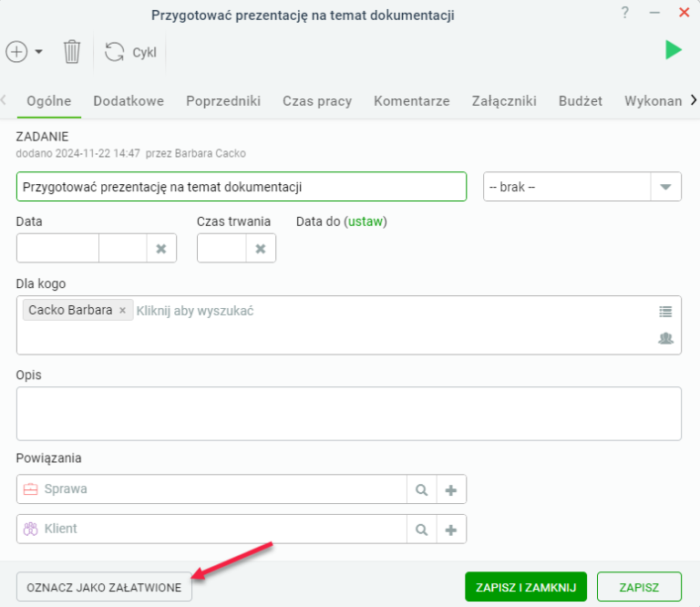Open help with the question mark icon
The height and width of the screenshot is (607, 700).
pyautogui.click(x=625, y=13)
